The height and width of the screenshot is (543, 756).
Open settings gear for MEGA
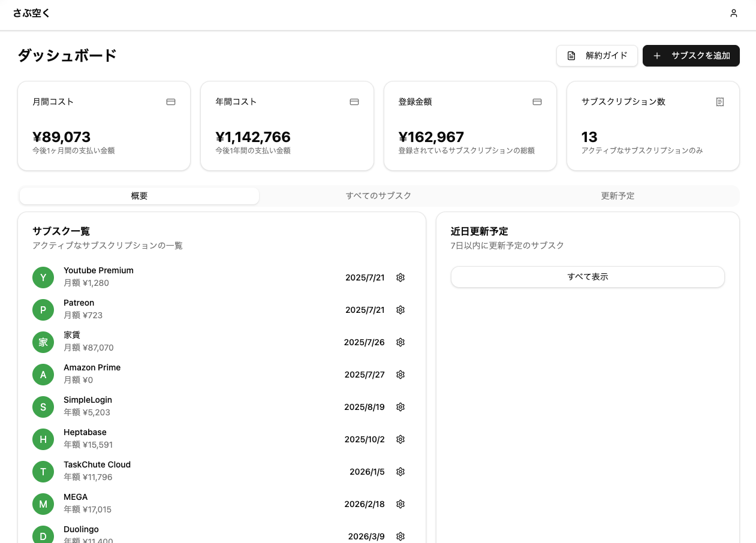400,504
